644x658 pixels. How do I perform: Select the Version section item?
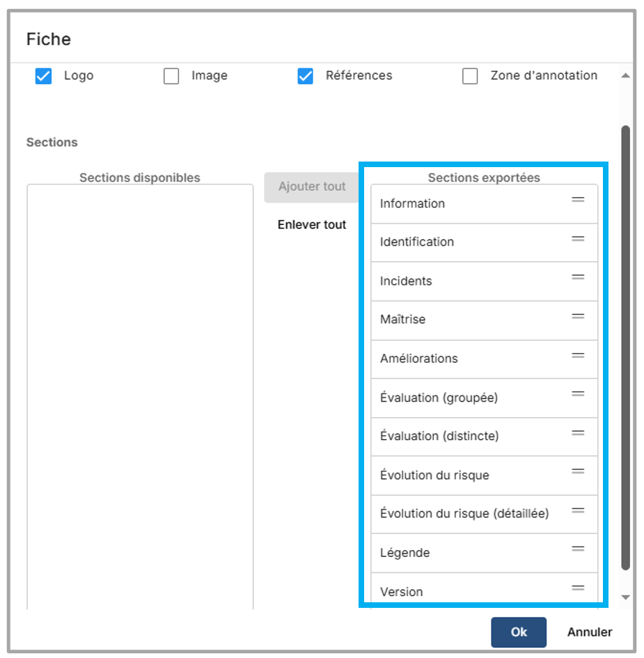[402, 592]
